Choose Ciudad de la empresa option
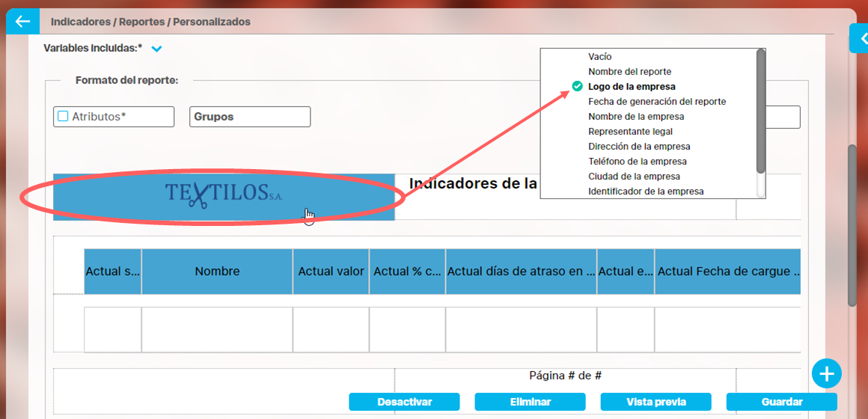Viewport: 868px width, 419px height. click(x=634, y=177)
